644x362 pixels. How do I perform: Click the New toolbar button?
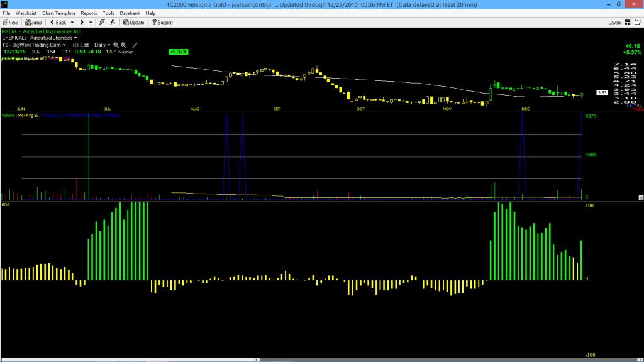[10, 23]
